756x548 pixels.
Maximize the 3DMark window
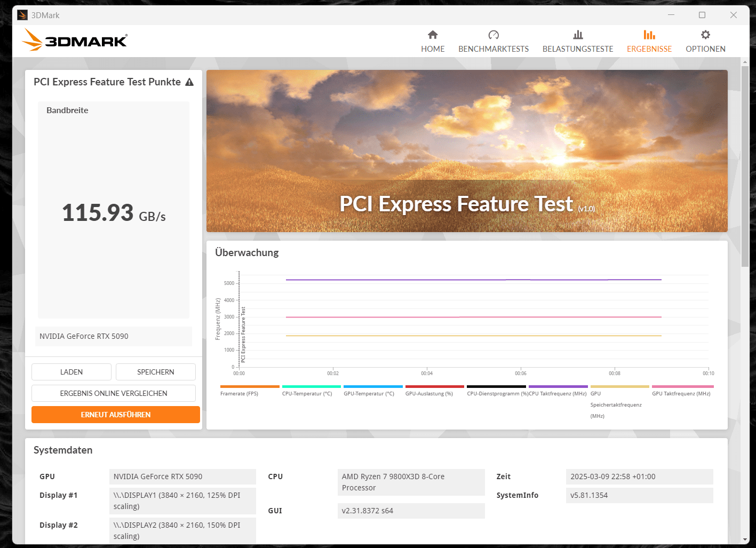click(702, 15)
